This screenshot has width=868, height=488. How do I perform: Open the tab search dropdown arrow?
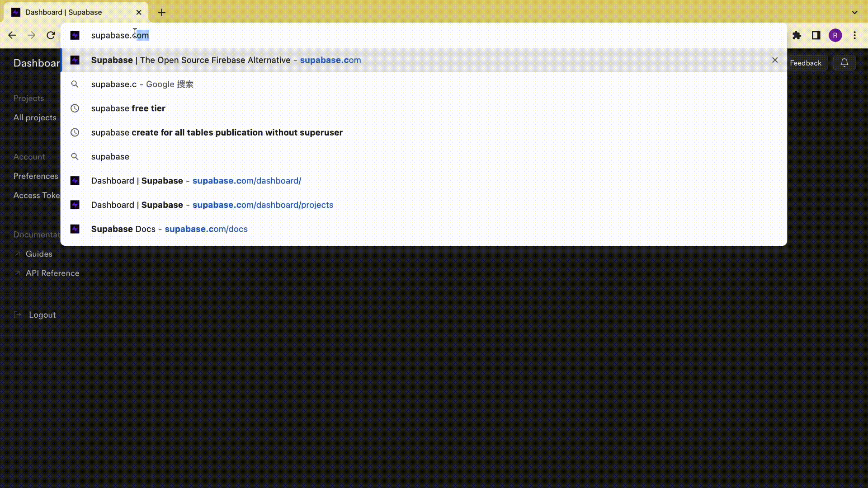click(x=854, y=12)
